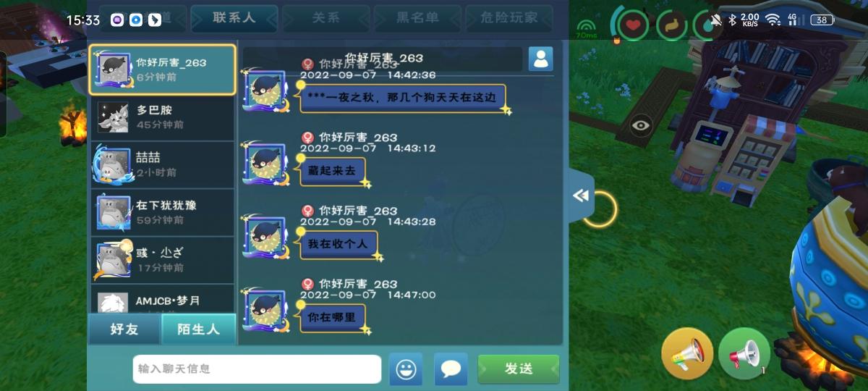This screenshot has width=868, height=391.
Task: Open contact profile icon in chat header
Action: tap(540, 59)
